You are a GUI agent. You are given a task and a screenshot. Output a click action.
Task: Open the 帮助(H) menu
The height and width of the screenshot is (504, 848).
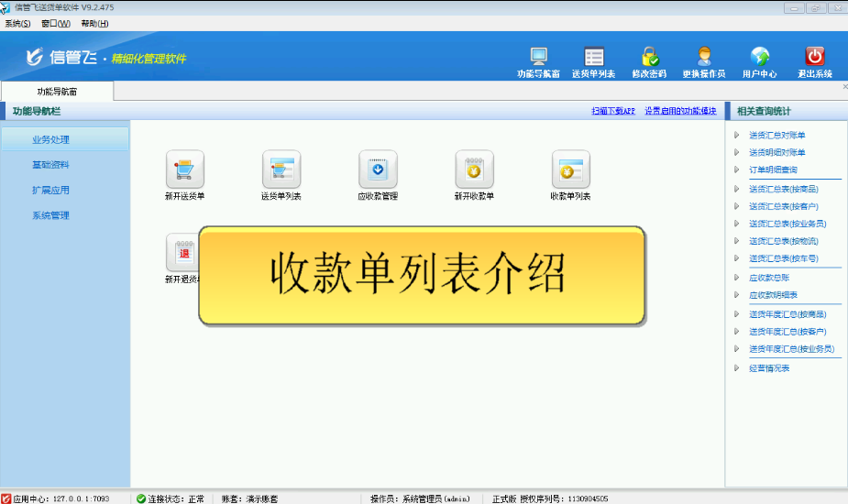point(94,23)
